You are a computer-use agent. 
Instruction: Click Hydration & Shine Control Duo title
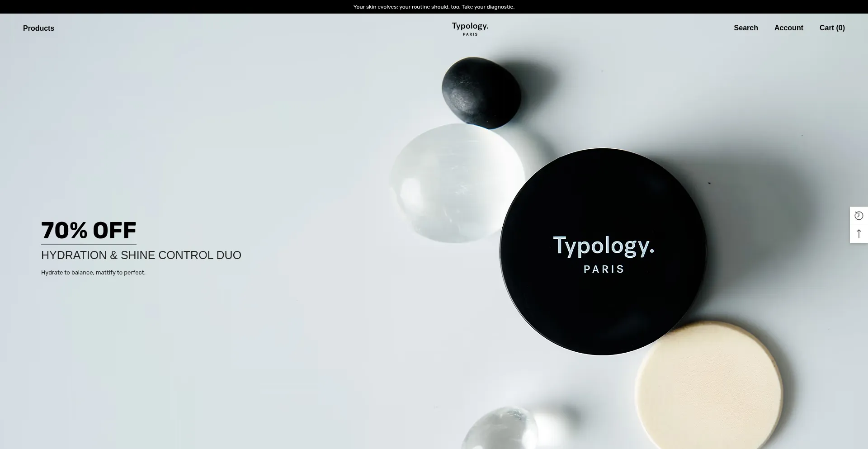point(141,255)
